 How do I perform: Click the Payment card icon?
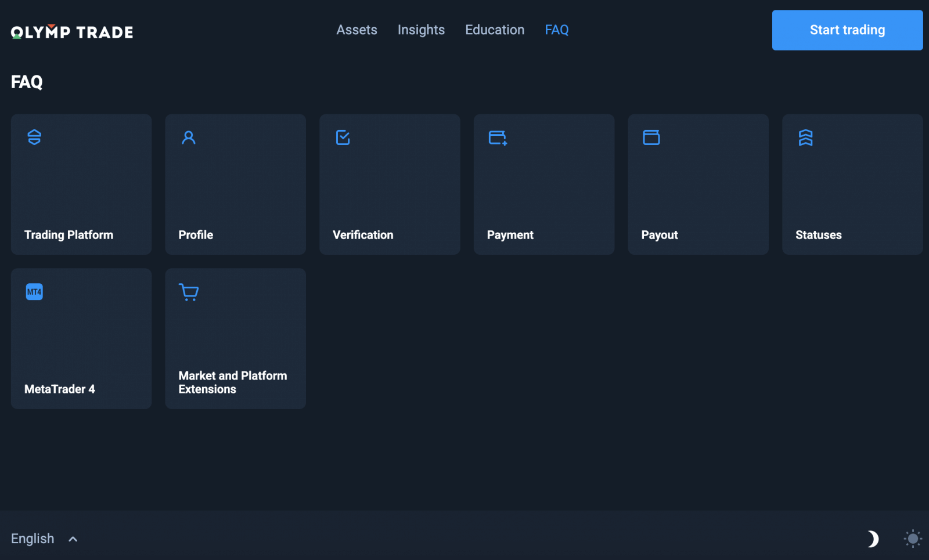click(496, 138)
